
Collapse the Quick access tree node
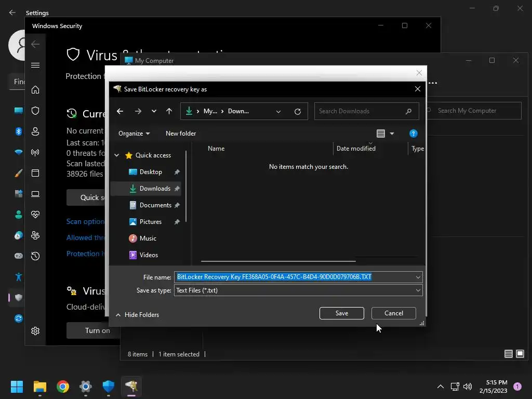[117, 155]
